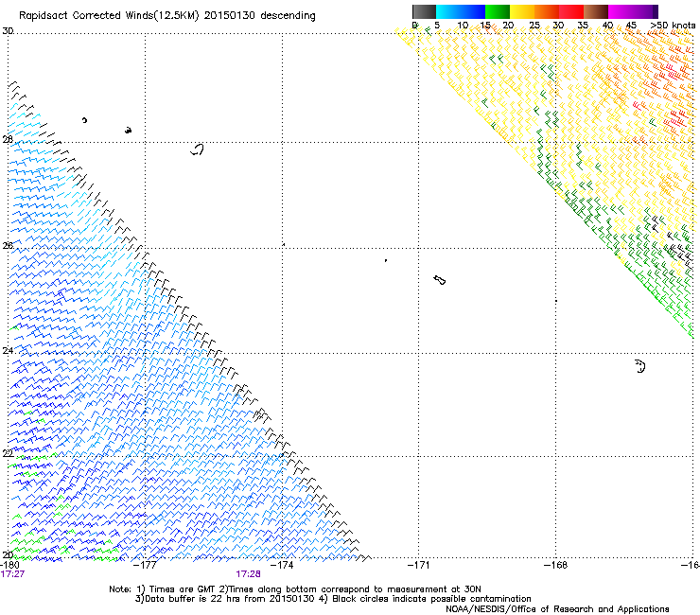
Task: Click the 'Rapidscat Corrected Winds(12.5KM)' title text
Action: click(109, 16)
